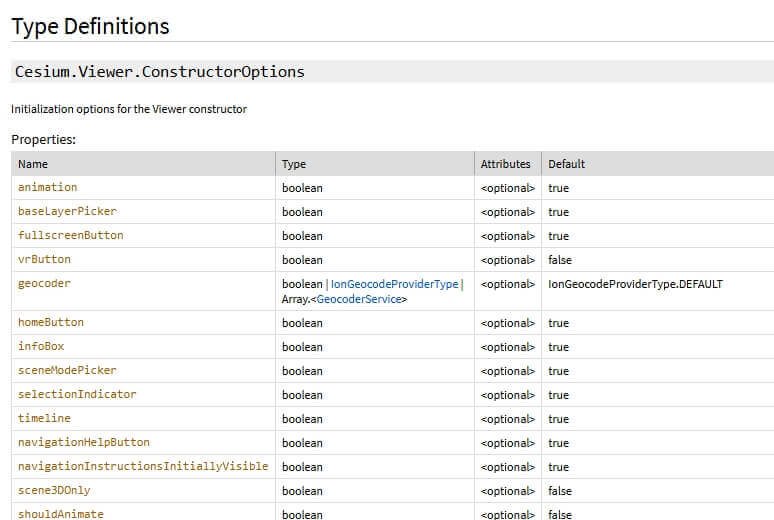Select the 'timeline' property name
This screenshot has height=520, width=774.
coord(44,418)
